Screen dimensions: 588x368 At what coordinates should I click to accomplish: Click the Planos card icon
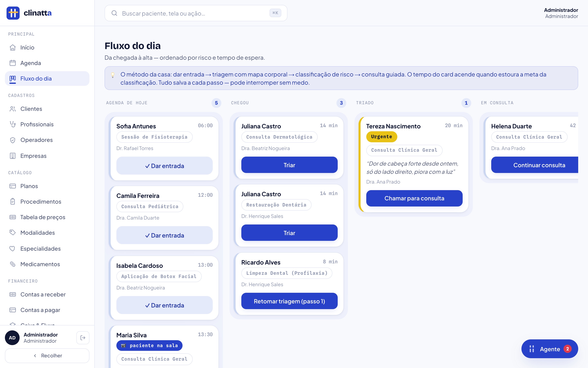click(13, 186)
